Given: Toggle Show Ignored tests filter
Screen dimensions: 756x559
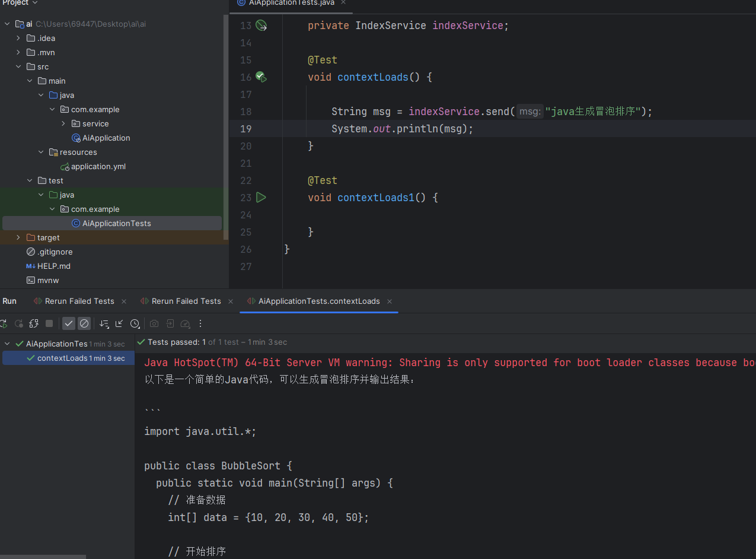Looking at the screenshot, I should pyautogui.click(x=84, y=323).
